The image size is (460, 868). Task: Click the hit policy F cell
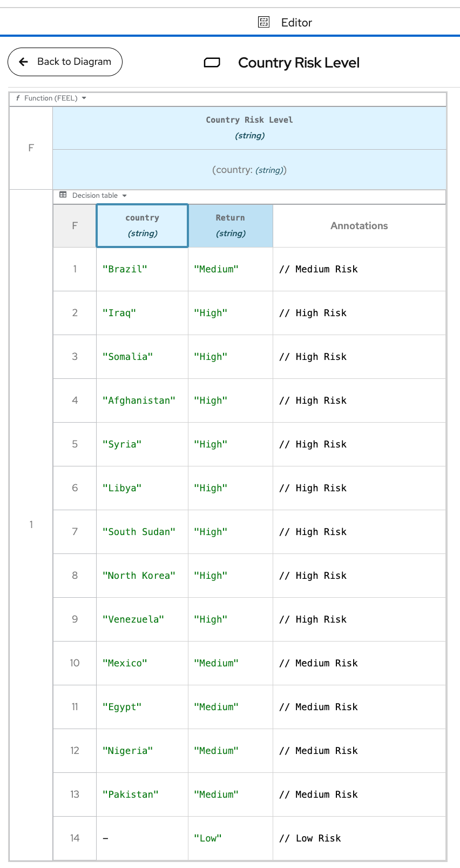coord(75,226)
